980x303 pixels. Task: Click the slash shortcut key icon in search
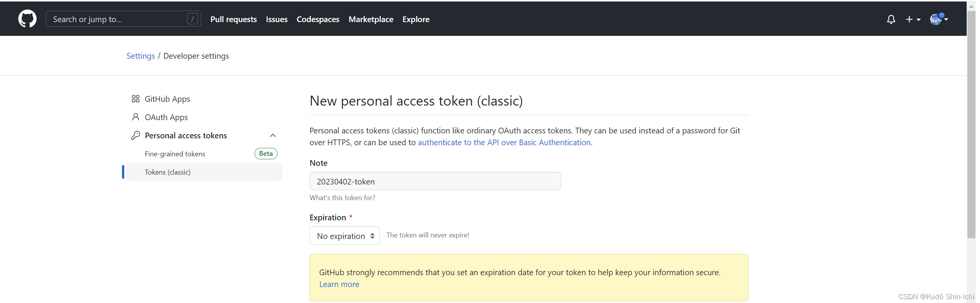(192, 19)
